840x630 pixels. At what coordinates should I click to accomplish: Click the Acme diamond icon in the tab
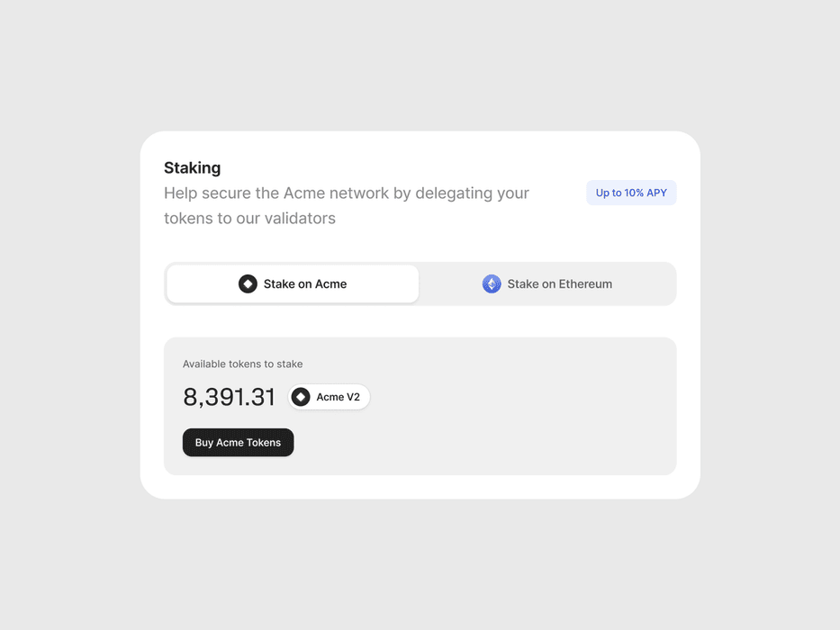[248, 283]
